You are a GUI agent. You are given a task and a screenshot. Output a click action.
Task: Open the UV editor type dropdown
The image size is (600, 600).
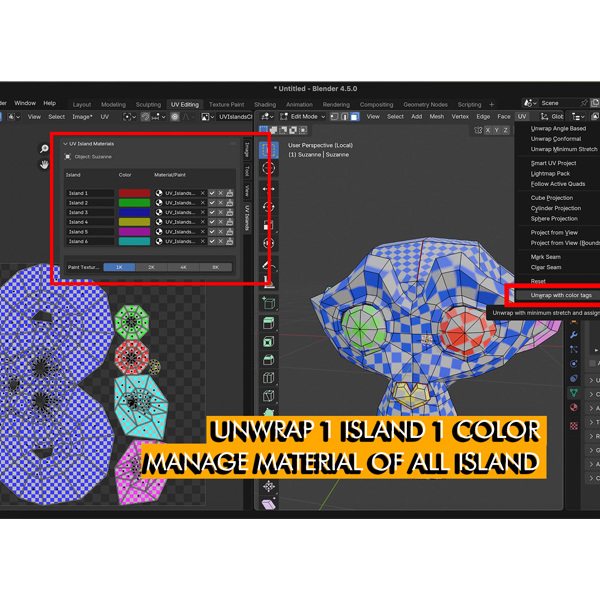pyautogui.click(x=14, y=117)
